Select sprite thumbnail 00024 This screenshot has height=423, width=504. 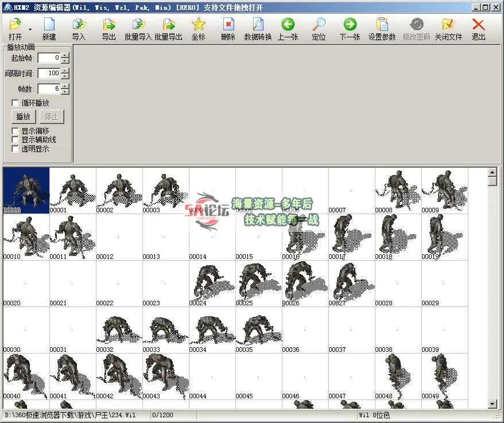212,284
